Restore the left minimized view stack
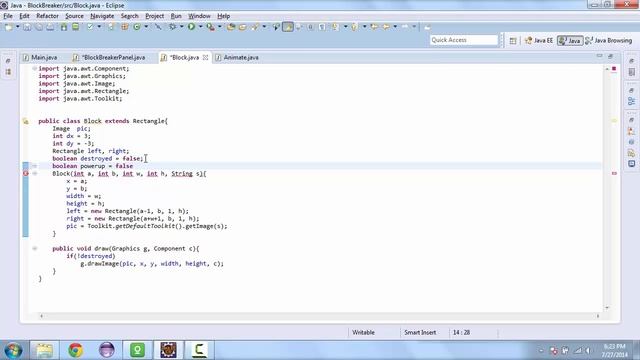The image size is (640, 360). [8, 61]
